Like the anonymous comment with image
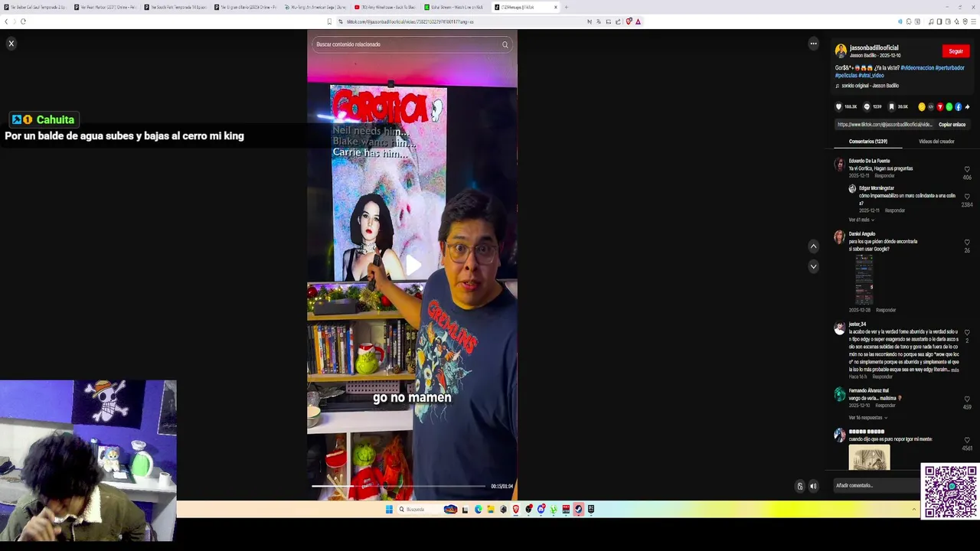980x551 pixels. click(967, 441)
